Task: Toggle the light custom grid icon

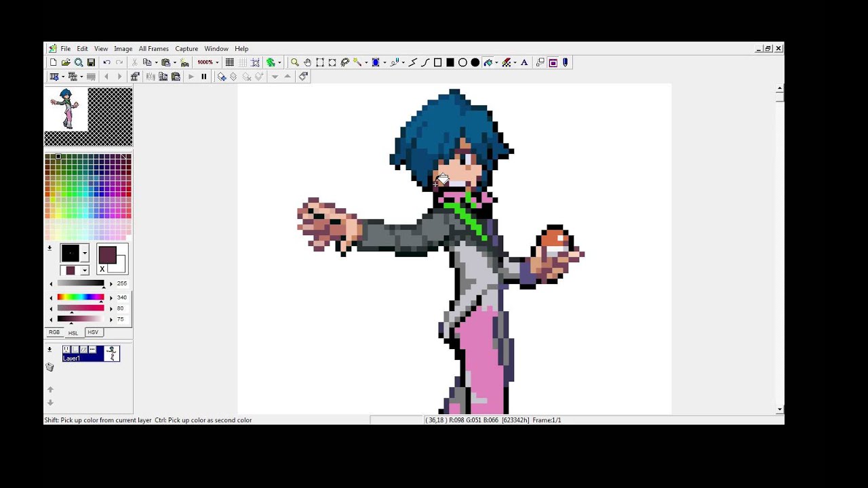Action: pyautogui.click(x=243, y=62)
